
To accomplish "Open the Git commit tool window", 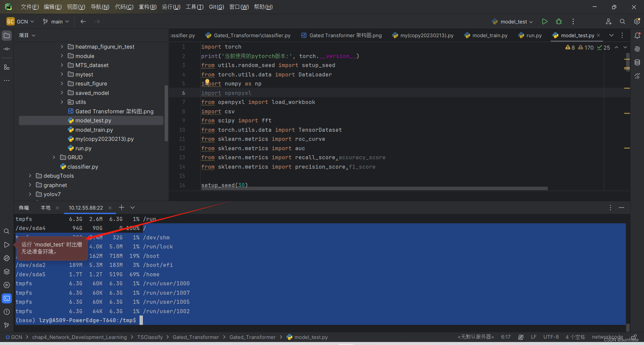I will pos(6,49).
